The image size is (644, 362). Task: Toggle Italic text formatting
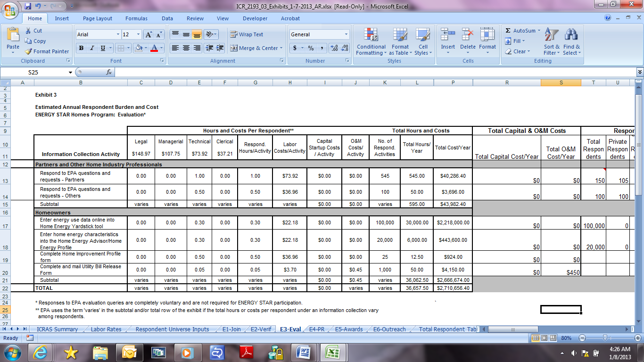point(92,48)
